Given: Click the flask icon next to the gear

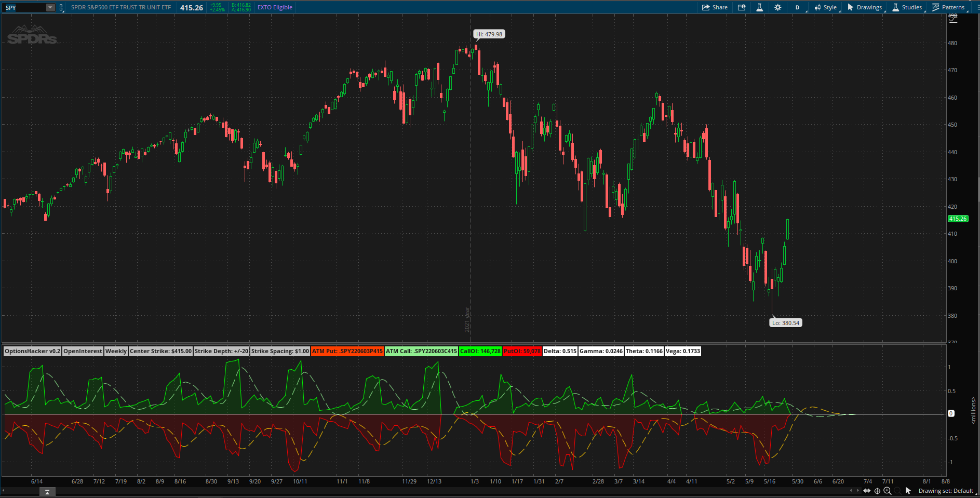Looking at the screenshot, I should point(759,7).
